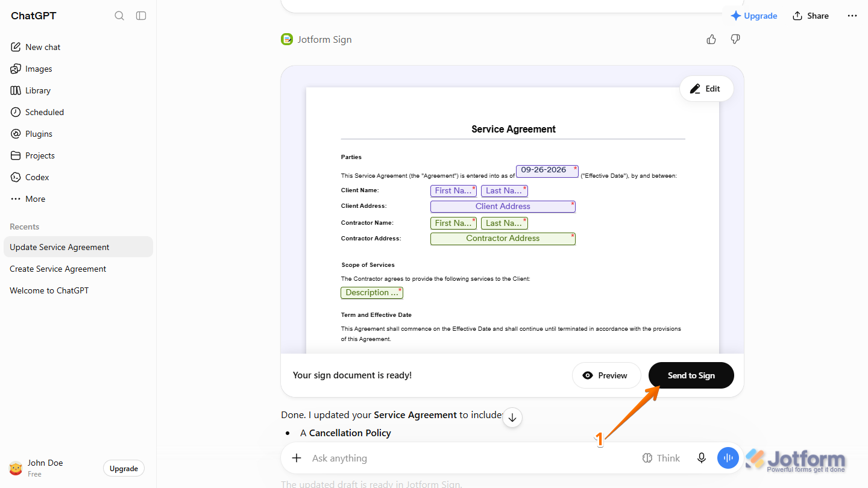Expand the More sidebar menu
Viewport: 868px width, 488px height.
point(78,199)
